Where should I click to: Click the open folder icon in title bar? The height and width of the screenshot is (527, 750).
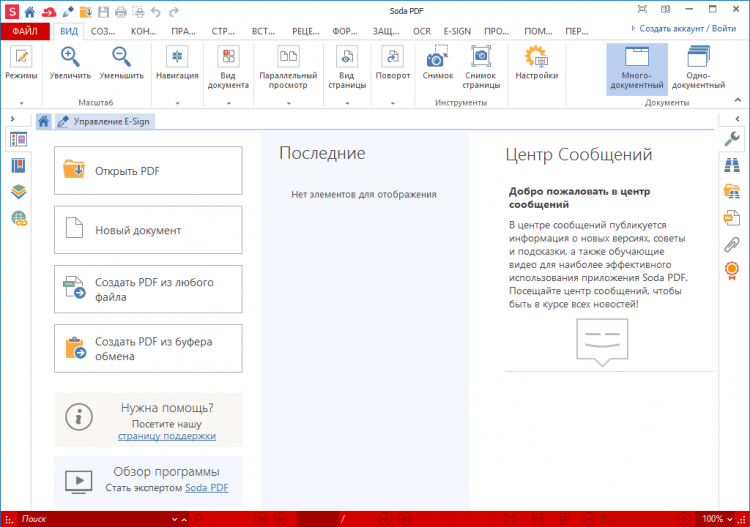pyautogui.click(x=86, y=11)
